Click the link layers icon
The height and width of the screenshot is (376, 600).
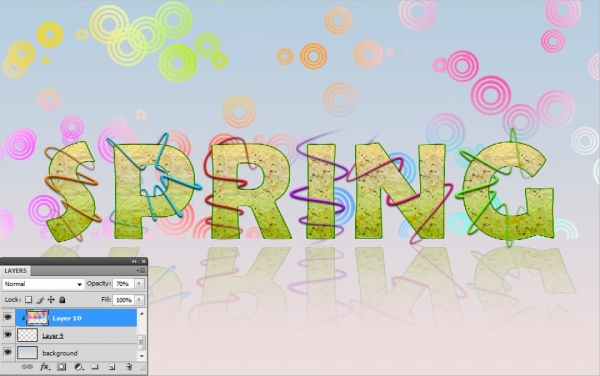click(x=27, y=367)
